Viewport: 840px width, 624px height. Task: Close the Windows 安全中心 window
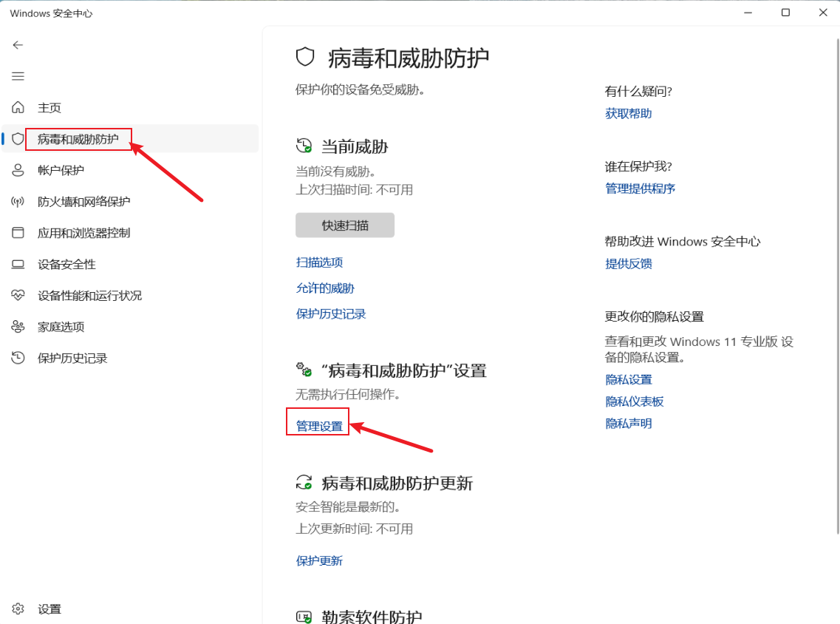(823, 13)
